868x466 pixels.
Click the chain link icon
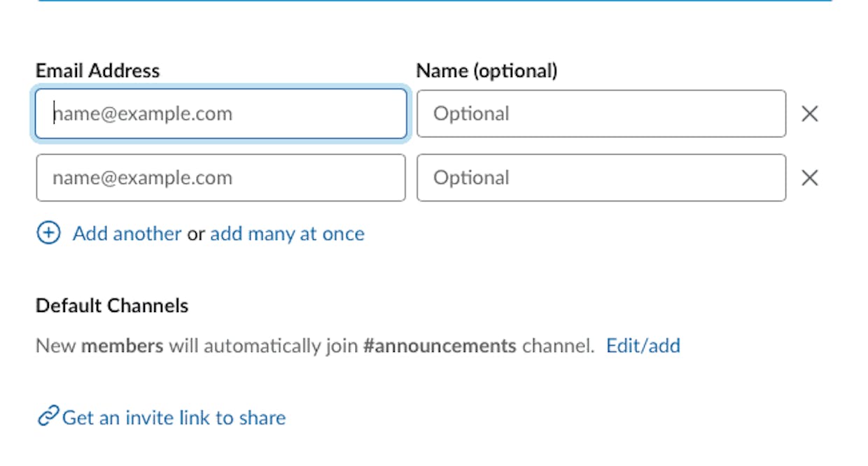tap(48, 417)
